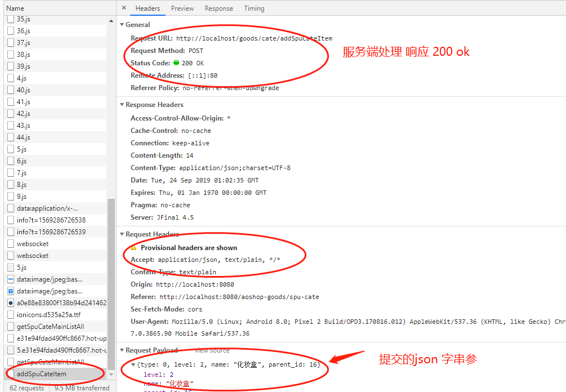This screenshot has width=566, height=392.
Task: Click the request list scrollbar thumb
Action: (x=111, y=283)
